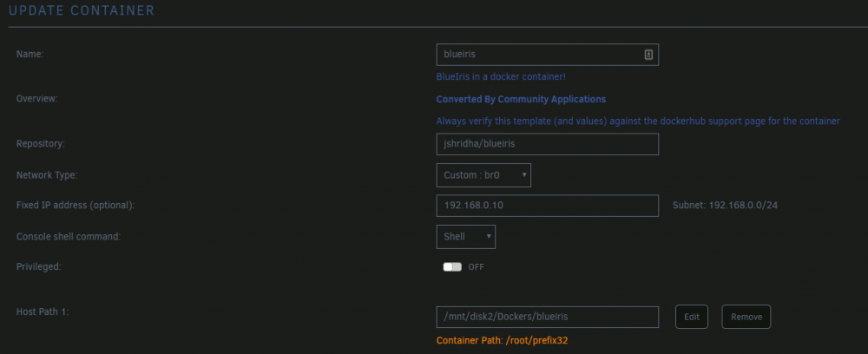Click the 'Name:' label

(30, 54)
